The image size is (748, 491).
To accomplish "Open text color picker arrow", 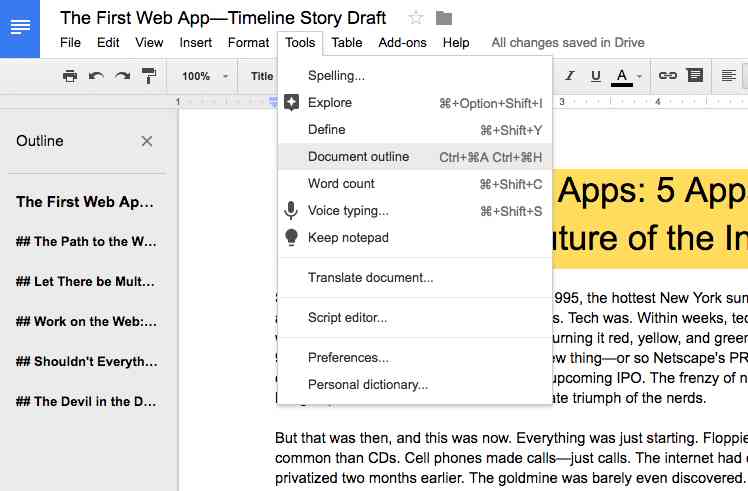I will [639, 76].
